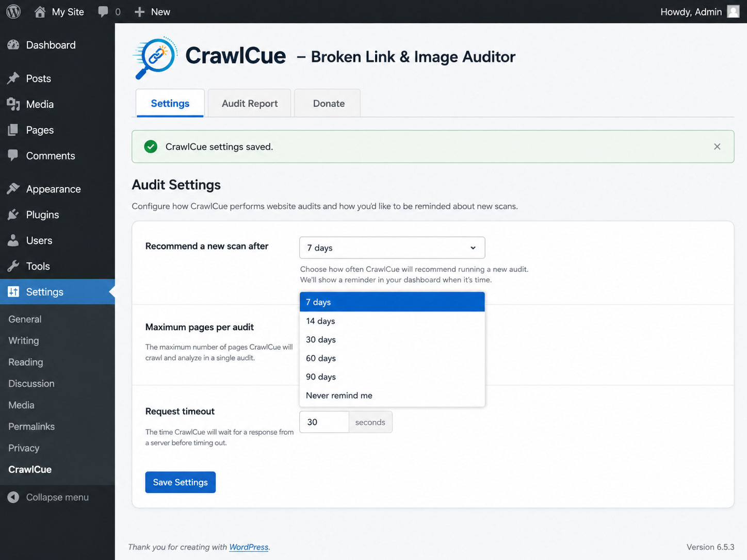The image size is (747, 560).
Task: Click the Comments speech bubble sidebar icon
Action: tap(13, 155)
